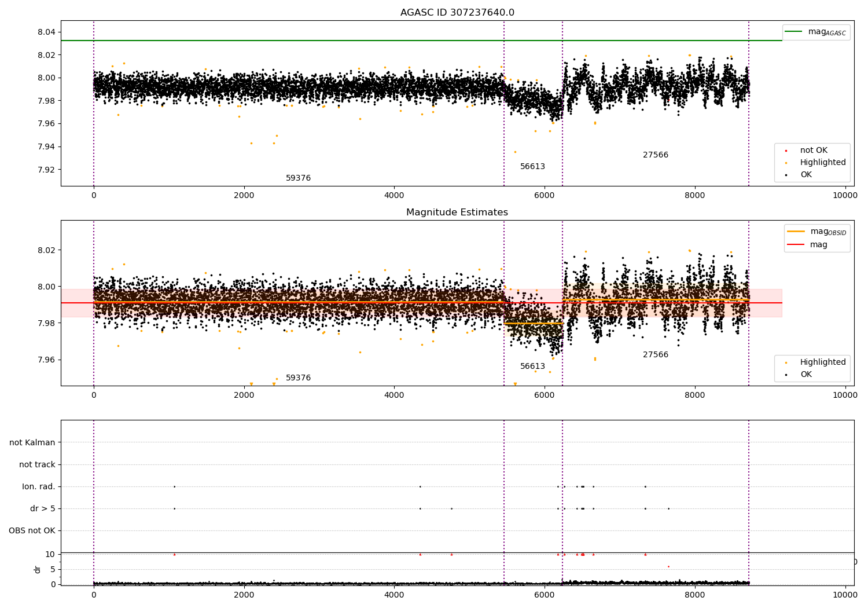Click 'Highlighted' legend entry in Magnitude Estimates plot
The width and height of the screenshot is (868, 608).
coord(822,362)
